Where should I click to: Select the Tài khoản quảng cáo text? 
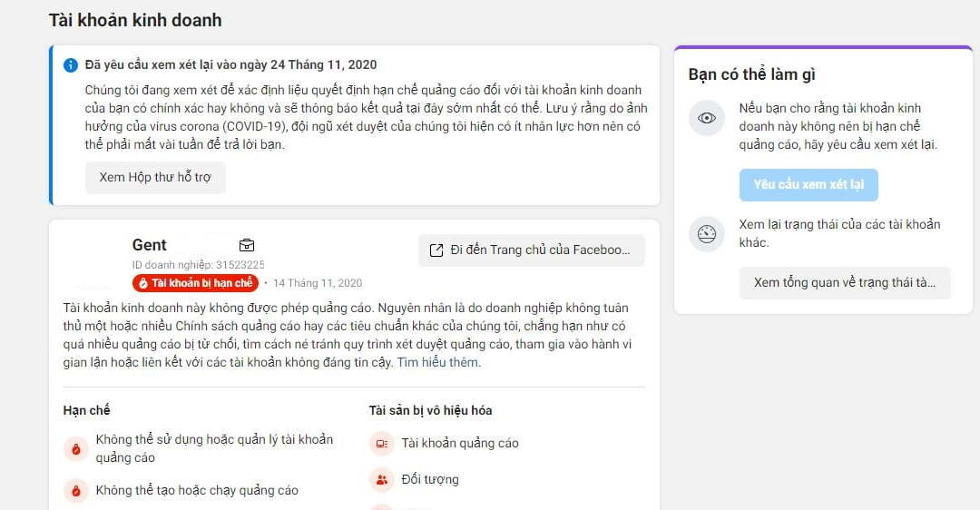coord(460,443)
